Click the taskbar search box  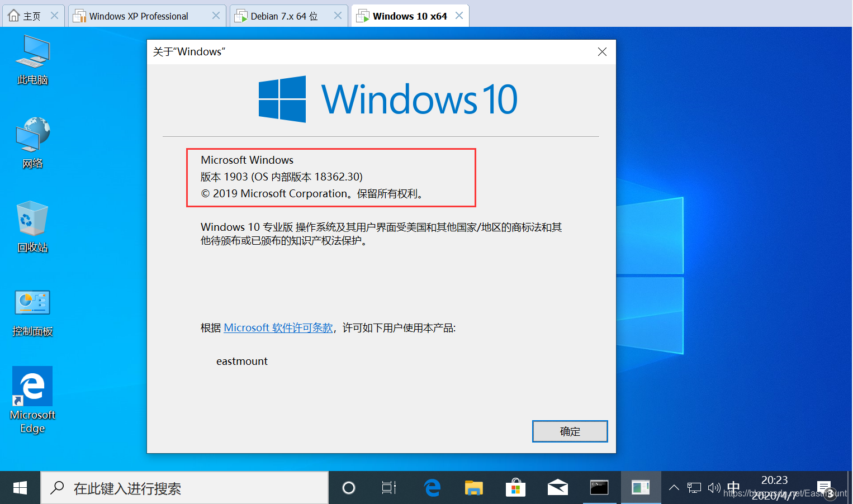tap(184, 488)
